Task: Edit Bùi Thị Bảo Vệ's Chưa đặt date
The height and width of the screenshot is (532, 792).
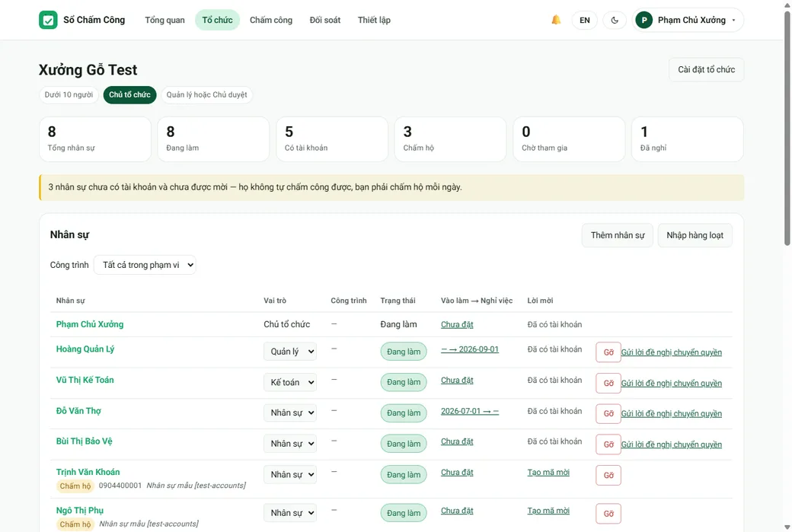Action: click(457, 441)
